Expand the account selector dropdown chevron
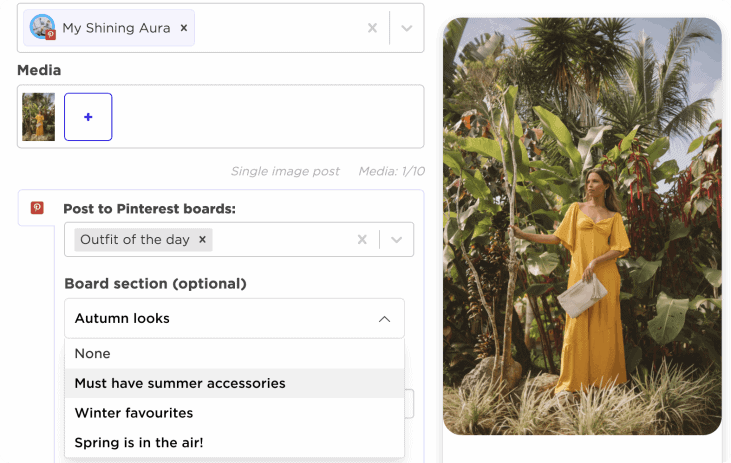This screenshot has height=463, width=731. coord(407,28)
